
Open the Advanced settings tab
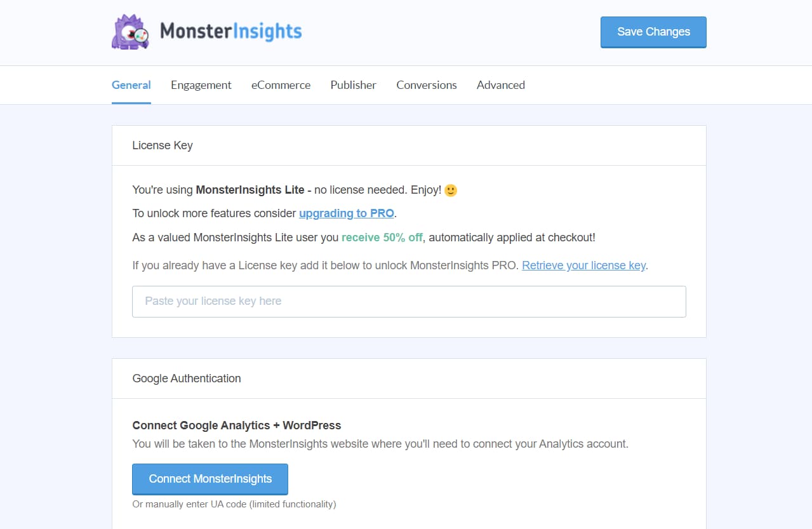coord(500,84)
